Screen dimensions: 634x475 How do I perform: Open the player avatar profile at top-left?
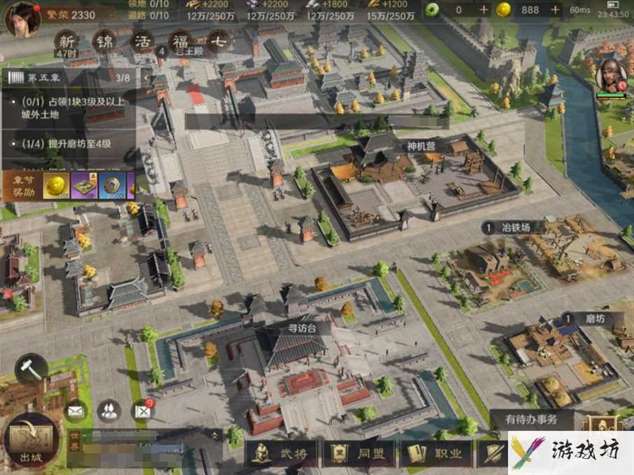point(22,18)
